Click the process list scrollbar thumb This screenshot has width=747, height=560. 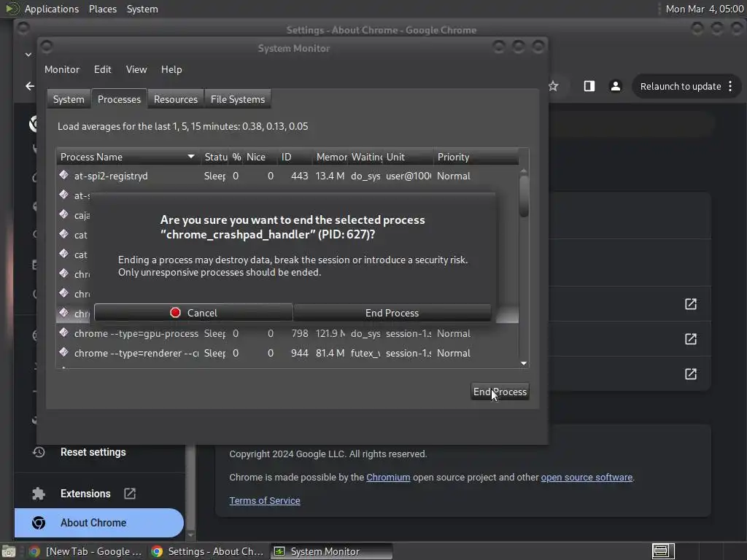[524, 196]
